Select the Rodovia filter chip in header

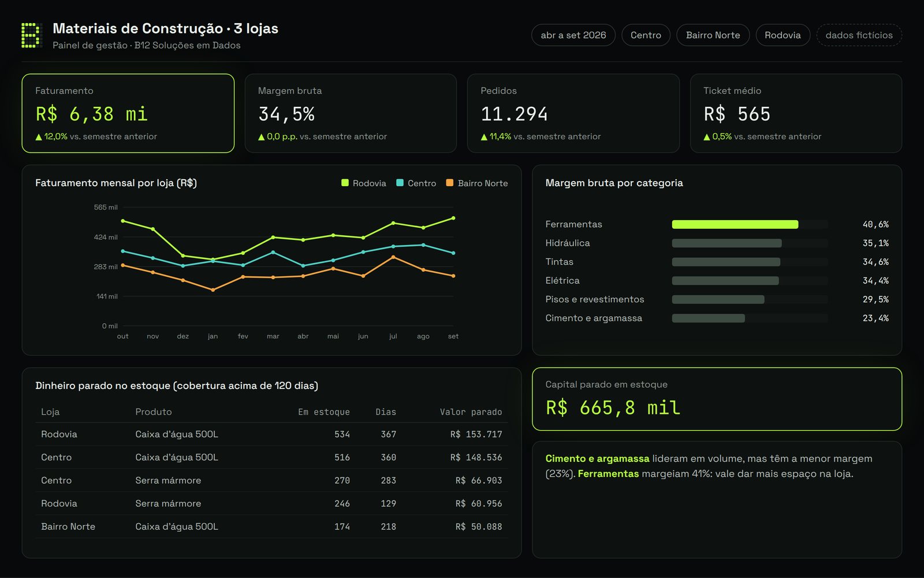pos(783,35)
